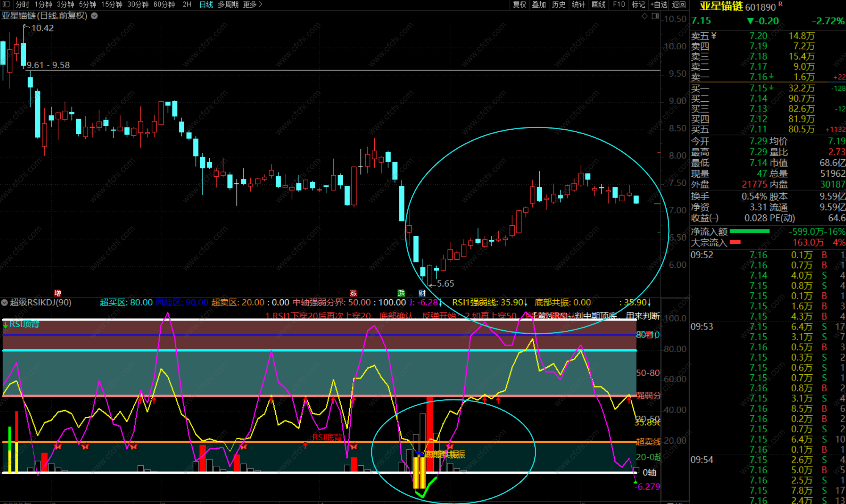Open the F10 company info button
Viewport: 846px width, 504px height.
(618, 5)
